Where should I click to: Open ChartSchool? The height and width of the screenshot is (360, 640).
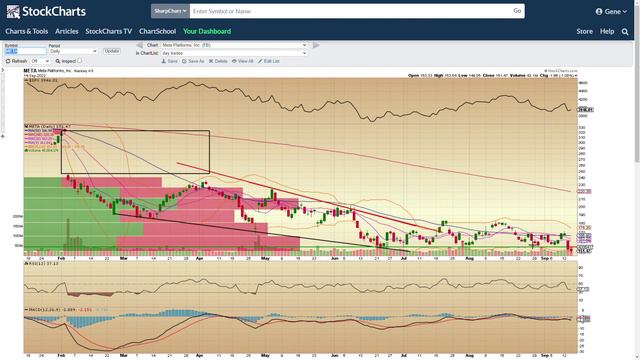157,31
